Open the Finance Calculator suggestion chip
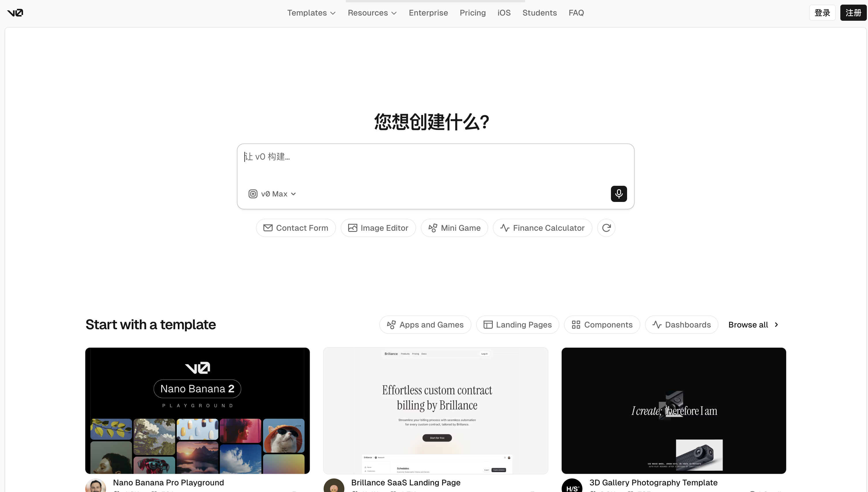This screenshot has height=492, width=868. (542, 228)
